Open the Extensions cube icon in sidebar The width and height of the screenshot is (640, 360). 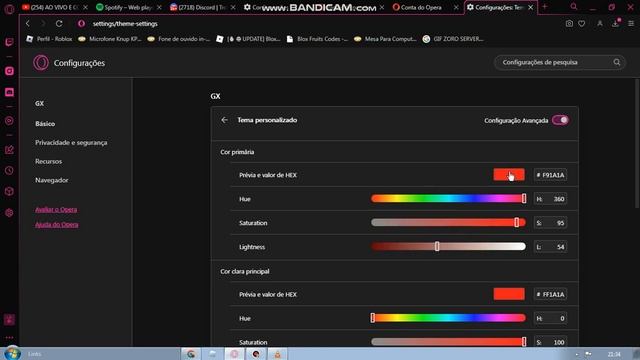click(x=9, y=192)
